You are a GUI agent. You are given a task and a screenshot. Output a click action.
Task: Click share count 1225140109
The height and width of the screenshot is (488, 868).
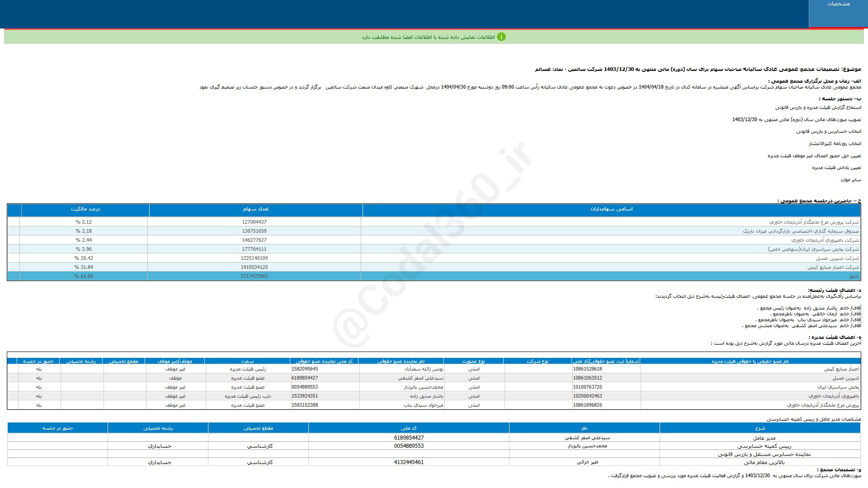[x=254, y=258]
